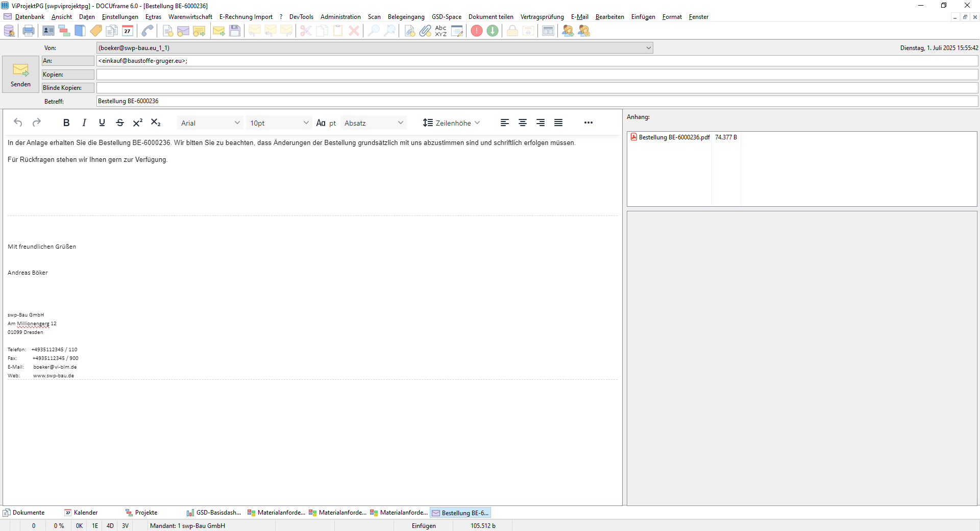Click the colored boxes structure icon
980x531 pixels.
(x=64, y=31)
